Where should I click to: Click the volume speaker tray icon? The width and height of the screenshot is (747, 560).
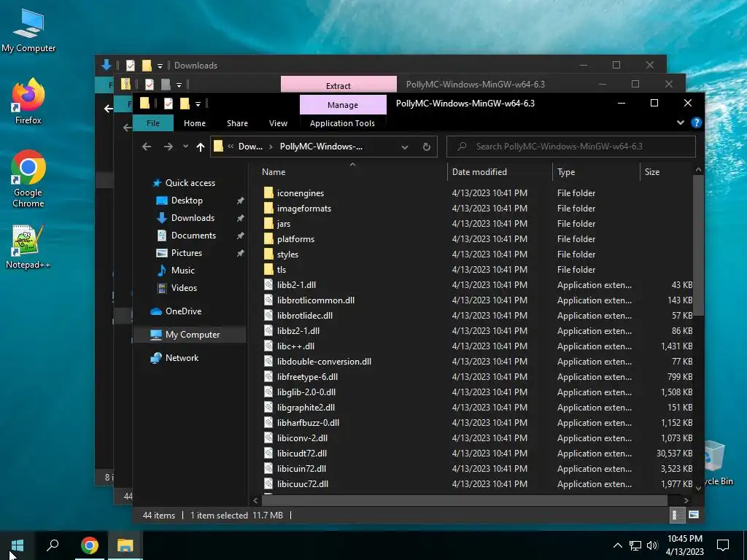pyautogui.click(x=652, y=545)
